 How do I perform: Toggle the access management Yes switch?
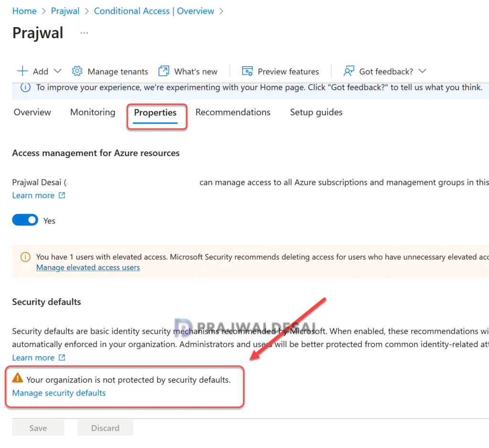(x=25, y=220)
